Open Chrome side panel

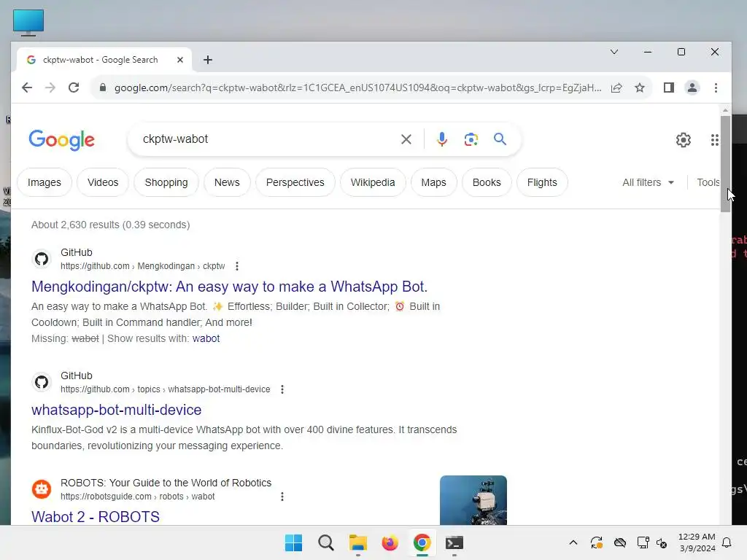(669, 87)
